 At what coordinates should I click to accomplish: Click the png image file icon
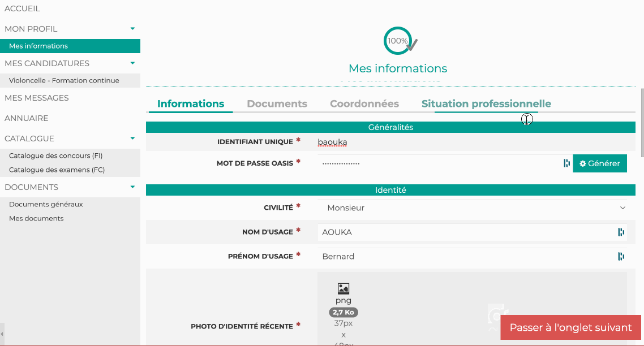(344, 288)
